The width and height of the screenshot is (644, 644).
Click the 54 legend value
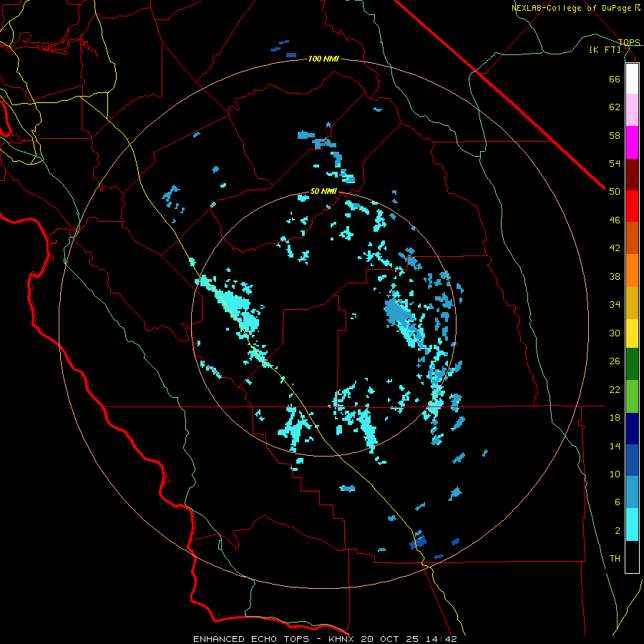(615, 163)
